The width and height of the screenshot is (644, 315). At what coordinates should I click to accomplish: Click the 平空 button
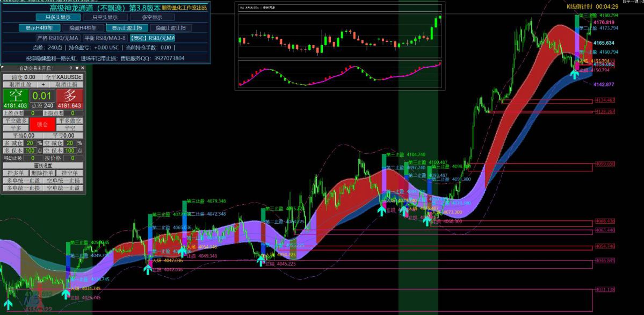click(x=70, y=128)
